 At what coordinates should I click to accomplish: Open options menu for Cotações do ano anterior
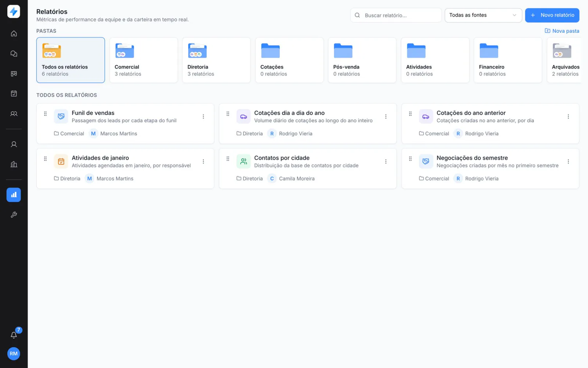tap(568, 117)
